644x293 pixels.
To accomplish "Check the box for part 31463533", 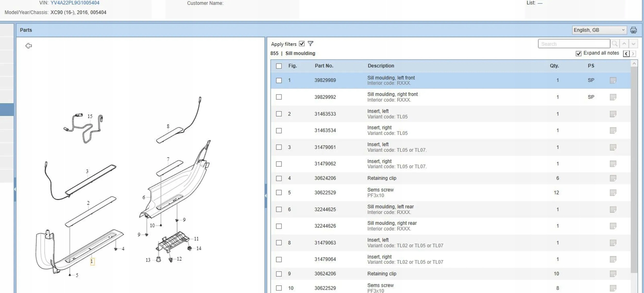I will point(279,114).
